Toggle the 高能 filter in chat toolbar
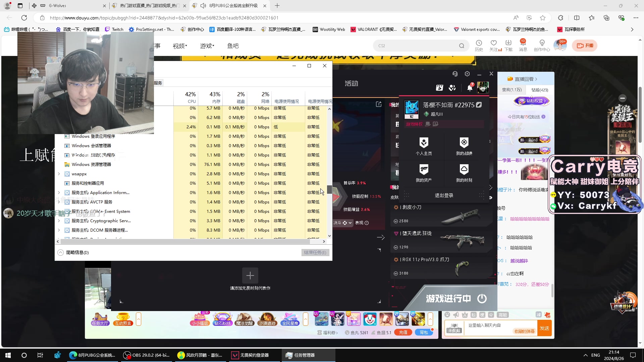 (x=503, y=315)
